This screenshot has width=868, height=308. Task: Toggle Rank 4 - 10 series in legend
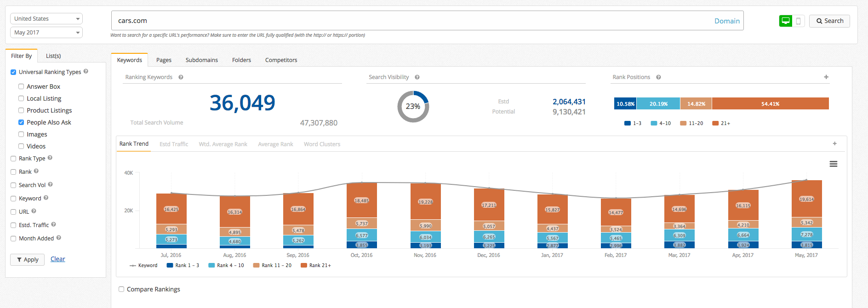click(x=226, y=265)
